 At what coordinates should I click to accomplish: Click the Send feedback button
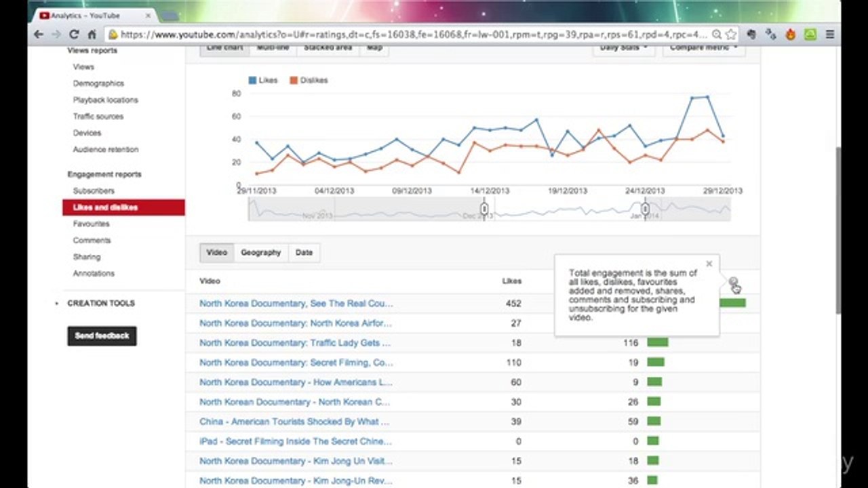pyautogui.click(x=102, y=336)
